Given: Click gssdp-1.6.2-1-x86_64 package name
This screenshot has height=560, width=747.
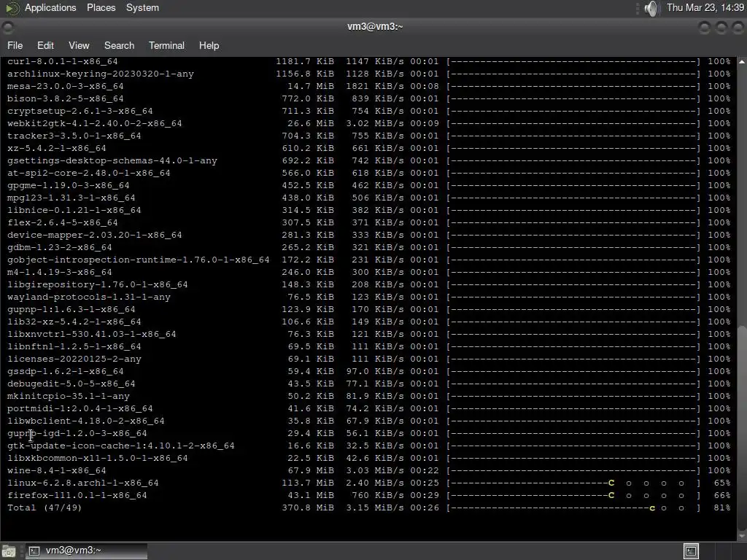Looking at the screenshot, I should (65, 371).
